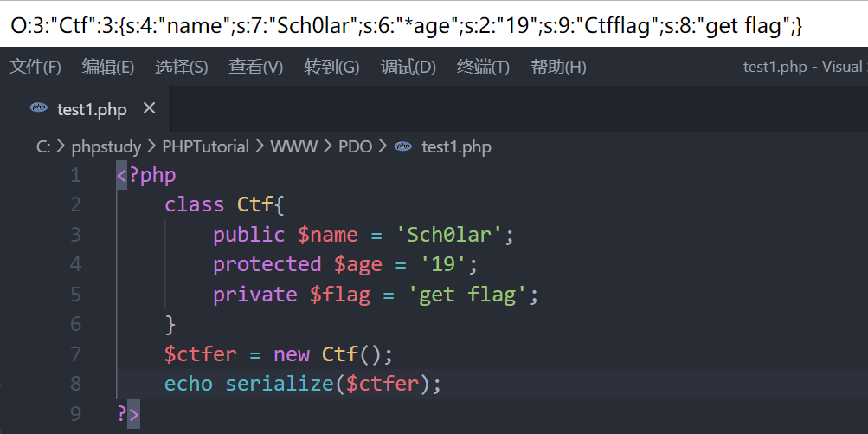Expand the WWW breadcrumb folder

click(293, 146)
